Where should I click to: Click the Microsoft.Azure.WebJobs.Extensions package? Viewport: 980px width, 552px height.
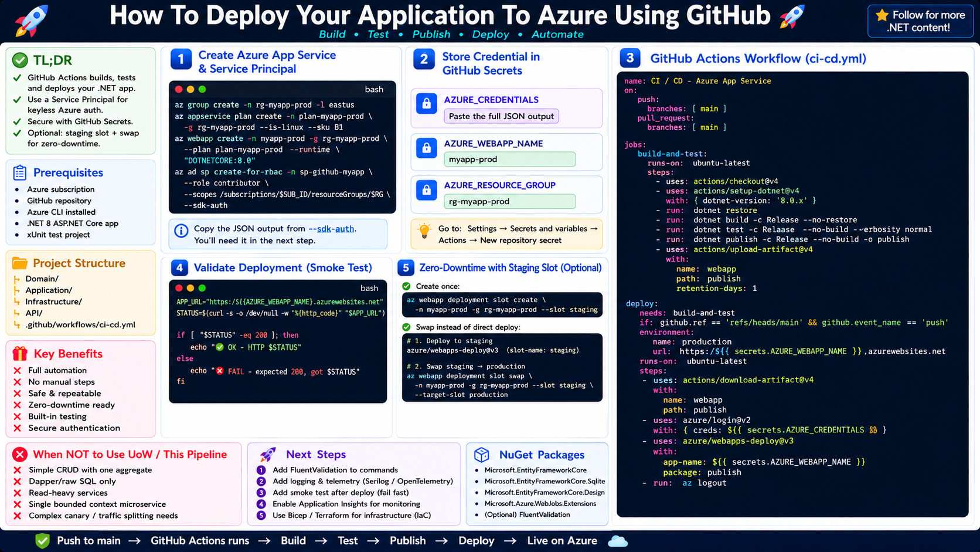click(540, 503)
